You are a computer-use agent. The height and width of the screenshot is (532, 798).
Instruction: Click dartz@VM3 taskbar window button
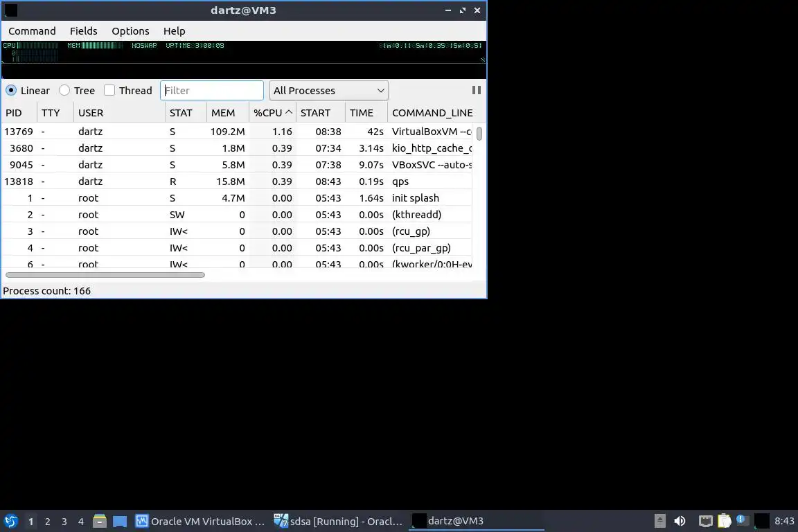pos(477,521)
